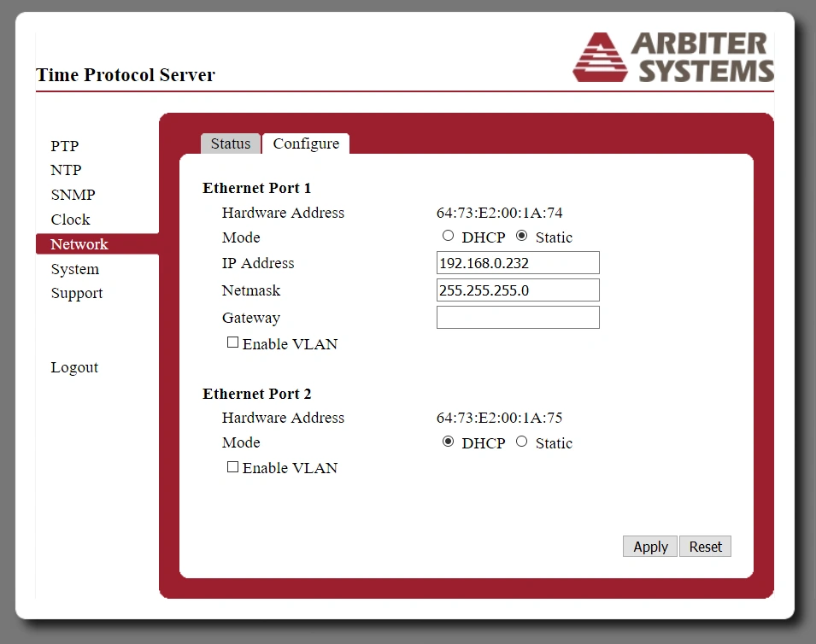
Task: Go to the SNMP page
Action: click(x=73, y=195)
